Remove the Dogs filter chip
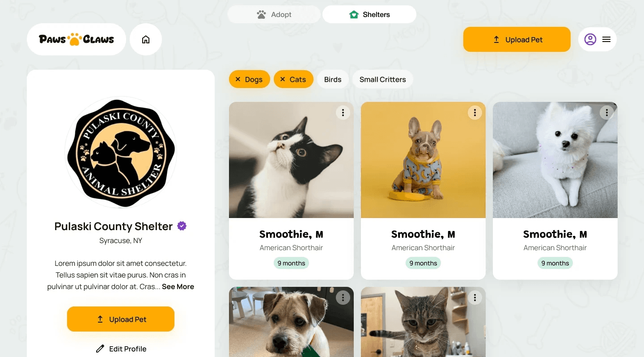 point(249,80)
